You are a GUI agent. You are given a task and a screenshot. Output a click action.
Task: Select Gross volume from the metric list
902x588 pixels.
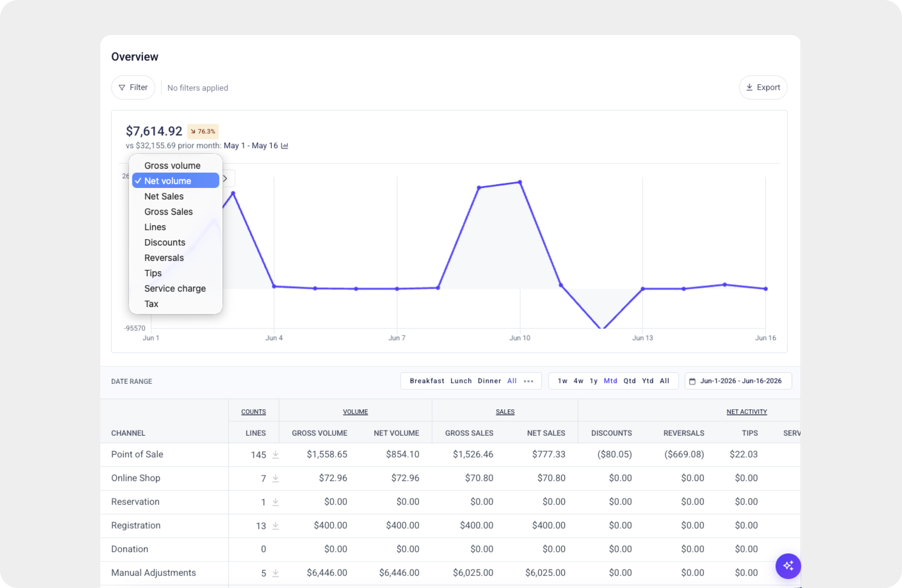click(x=175, y=166)
